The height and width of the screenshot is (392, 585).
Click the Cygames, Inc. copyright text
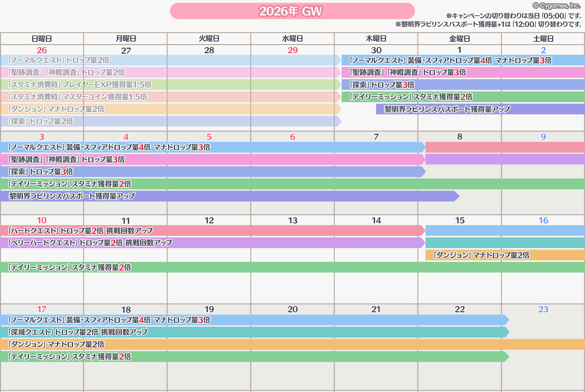[556, 6]
